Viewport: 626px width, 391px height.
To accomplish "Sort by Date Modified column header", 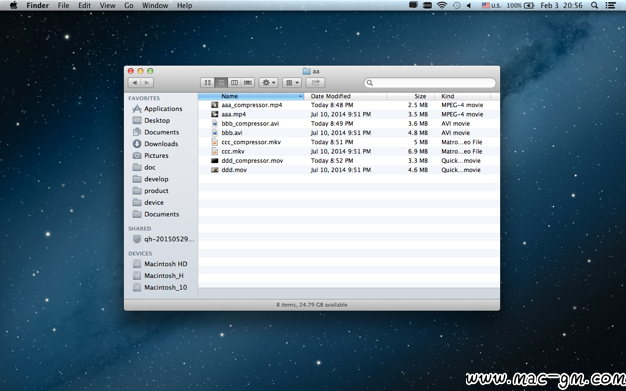I will (346, 96).
